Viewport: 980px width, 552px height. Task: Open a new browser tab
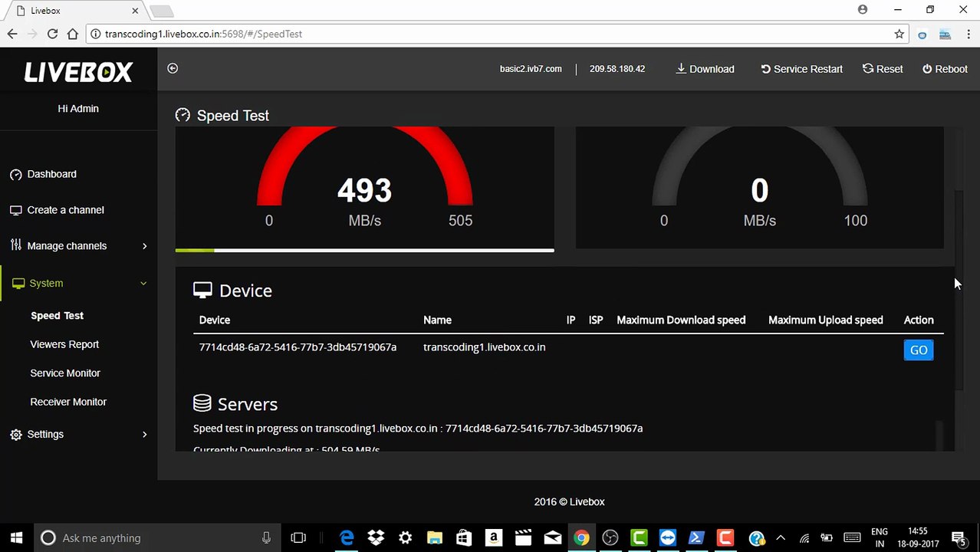[x=161, y=11]
